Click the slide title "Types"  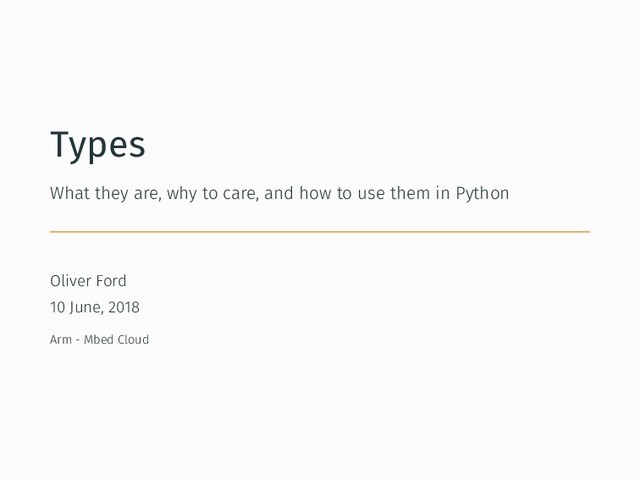click(x=97, y=145)
